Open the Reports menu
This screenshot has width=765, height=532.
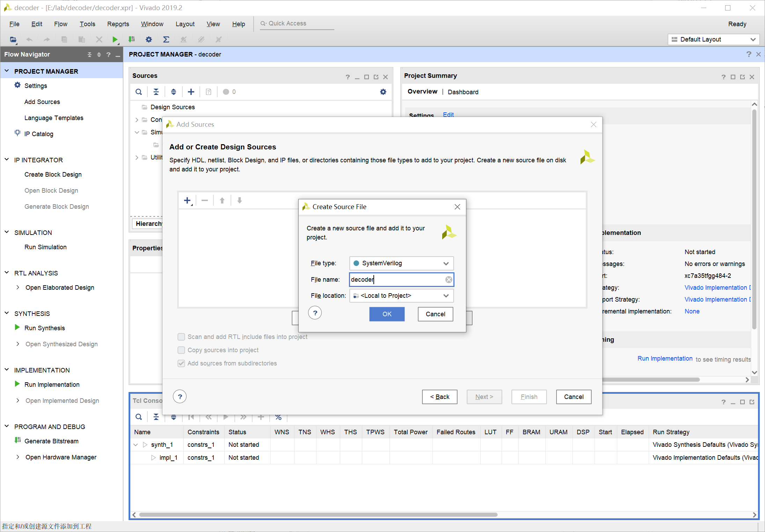(x=118, y=24)
